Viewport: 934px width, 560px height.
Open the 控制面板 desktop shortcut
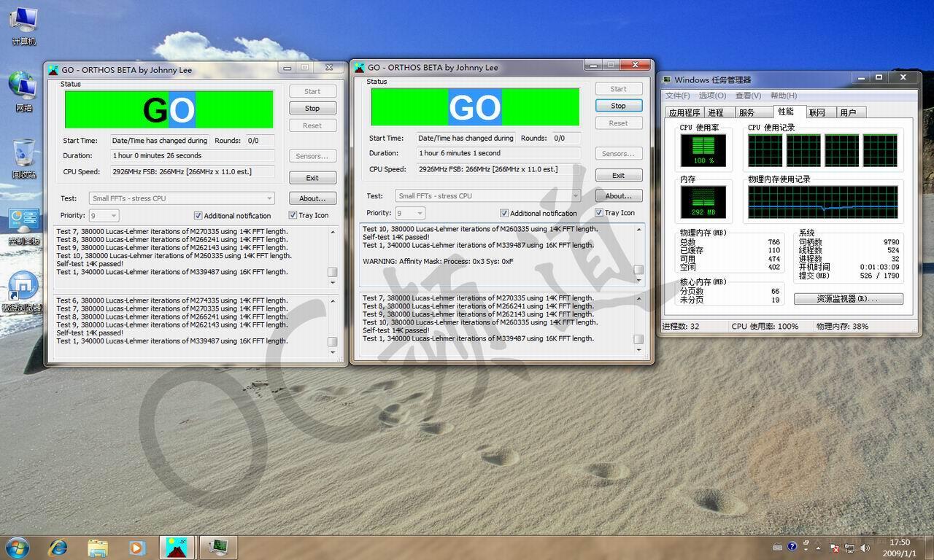coord(23,225)
